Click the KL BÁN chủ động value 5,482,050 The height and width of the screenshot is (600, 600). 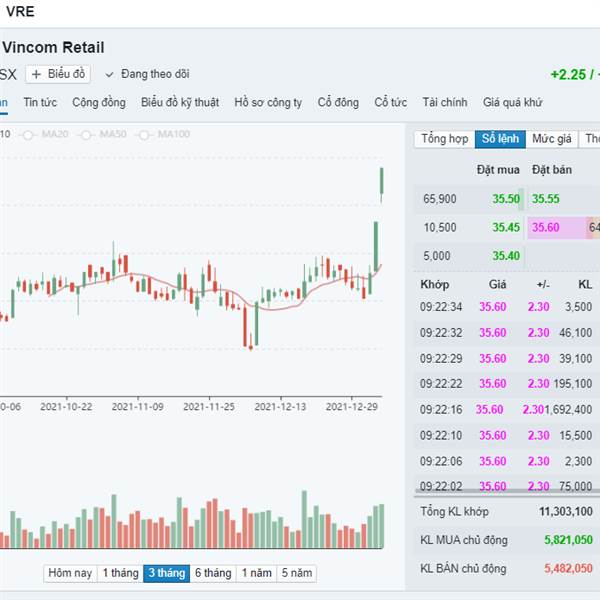pyautogui.click(x=568, y=568)
